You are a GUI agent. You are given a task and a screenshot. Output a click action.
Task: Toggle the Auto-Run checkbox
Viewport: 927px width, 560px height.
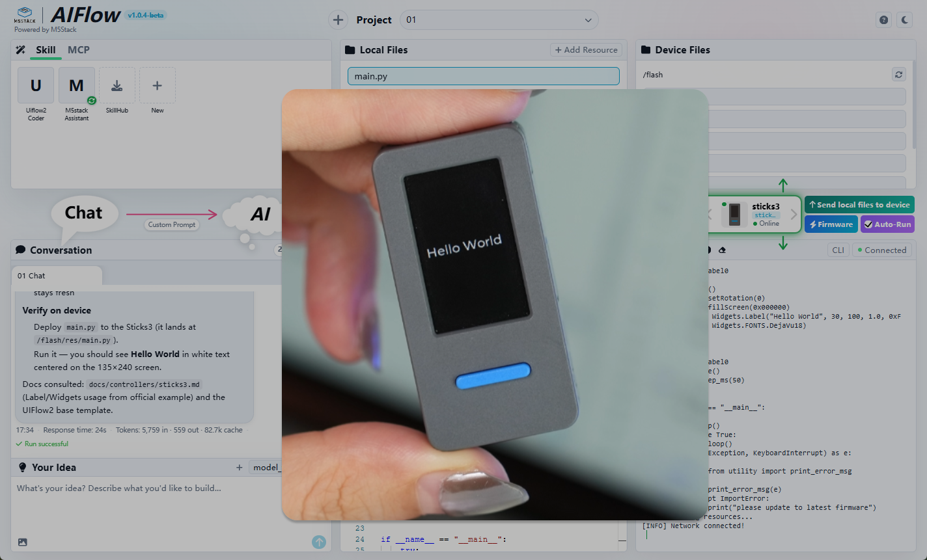[x=887, y=224]
